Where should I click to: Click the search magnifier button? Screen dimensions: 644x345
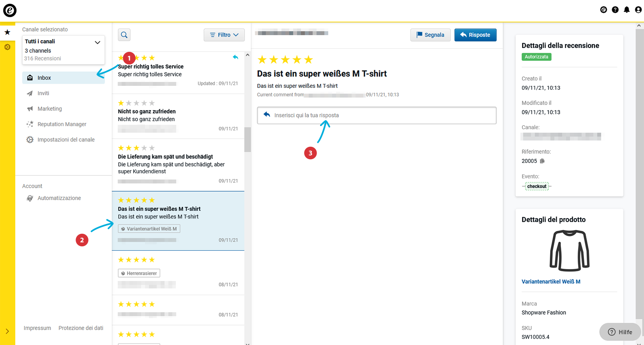pos(124,35)
